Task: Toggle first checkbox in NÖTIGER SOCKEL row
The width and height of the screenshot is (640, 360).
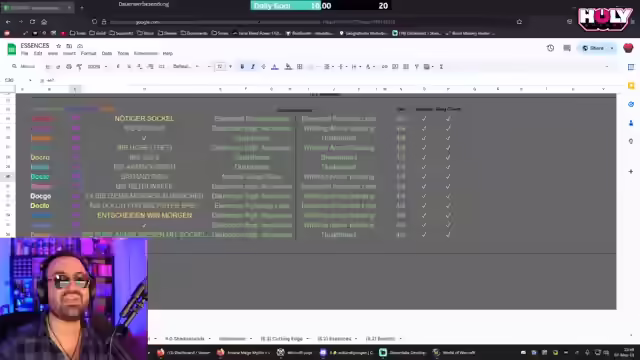Action: click(x=424, y=119)
